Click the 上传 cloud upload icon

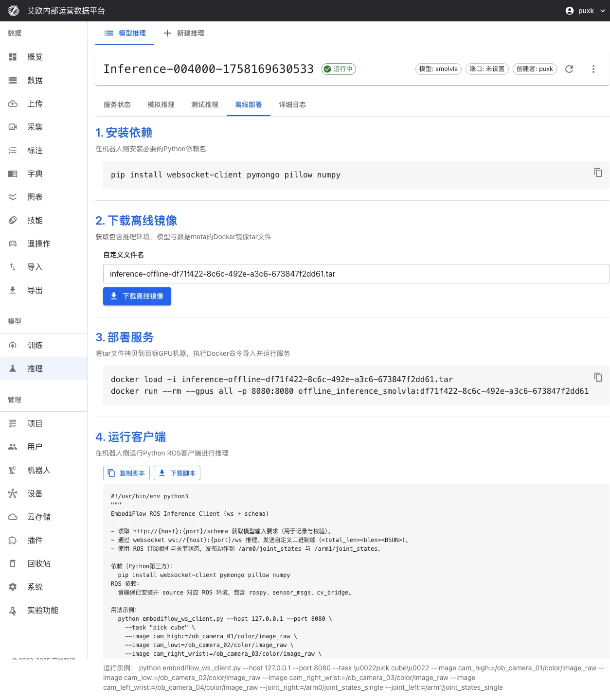point(13,104)
